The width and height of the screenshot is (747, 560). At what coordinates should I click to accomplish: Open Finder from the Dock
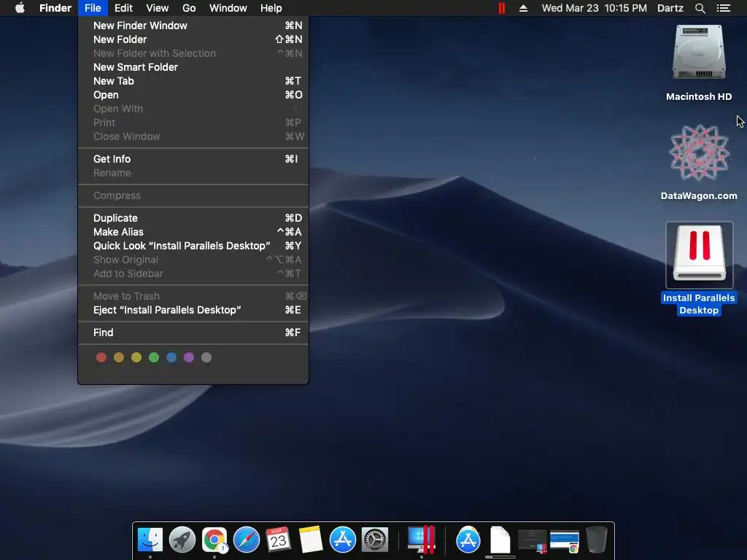(x=150, y=540)
